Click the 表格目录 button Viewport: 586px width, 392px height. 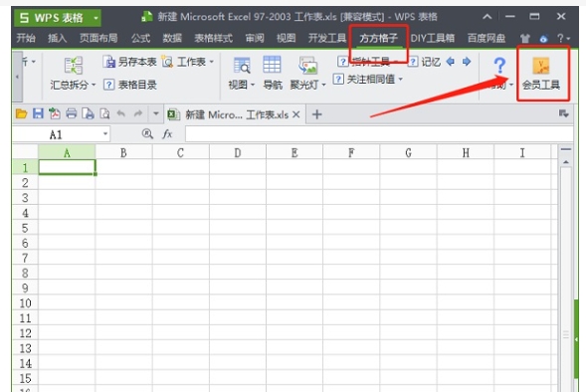pyautogui.click(x=130, y=86)
